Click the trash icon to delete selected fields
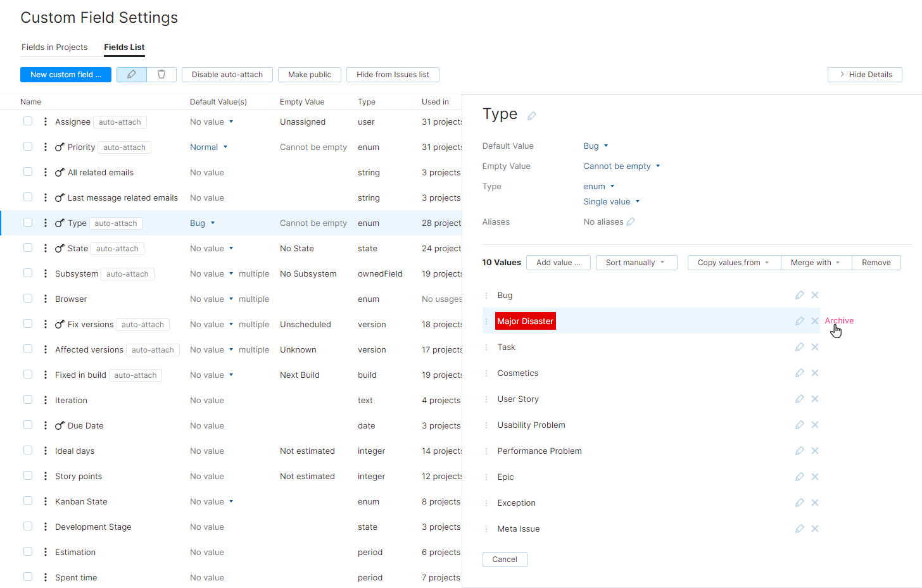This screenshot has height=588, width=922. pos(161,74)
